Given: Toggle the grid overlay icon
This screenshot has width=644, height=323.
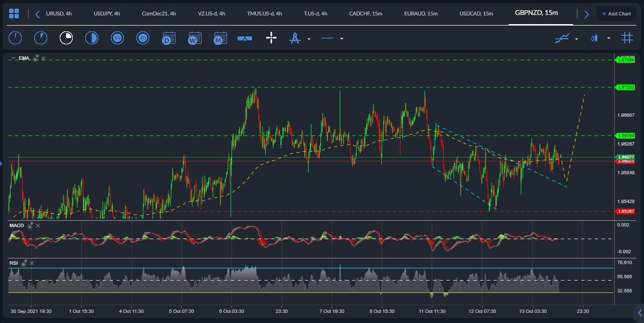Looking at the screenshot, I should coord(627,38).
